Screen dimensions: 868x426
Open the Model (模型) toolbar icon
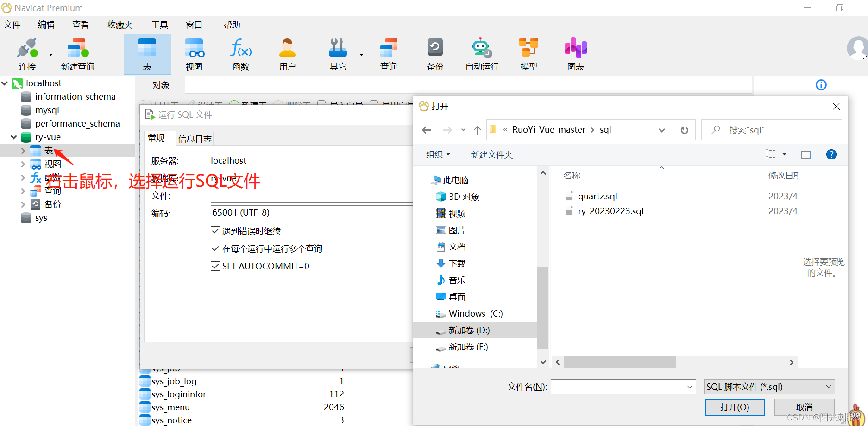528,54
